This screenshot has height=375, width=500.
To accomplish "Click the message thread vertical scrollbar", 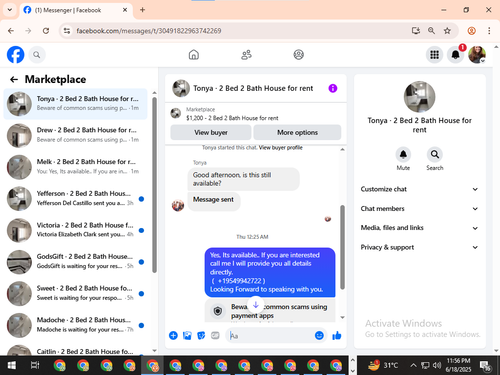I will tap(342, 247).
